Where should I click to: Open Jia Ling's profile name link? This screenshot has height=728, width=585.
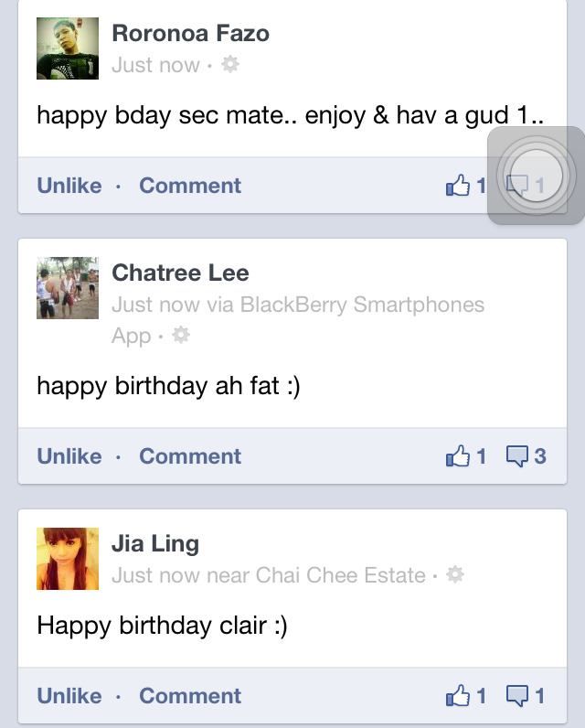point(155,543)
